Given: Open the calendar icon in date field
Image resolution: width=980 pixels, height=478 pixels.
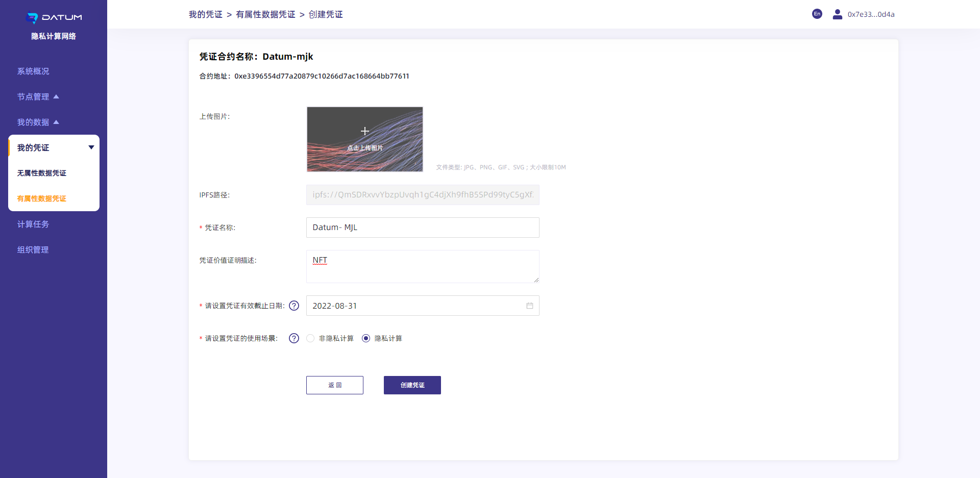Looking at the screenshot, I should (x=530, y=306).
